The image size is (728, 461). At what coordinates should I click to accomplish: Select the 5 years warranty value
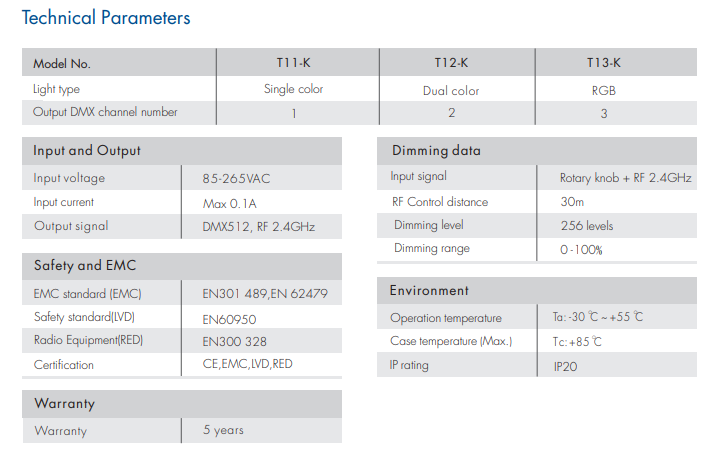[223, 430]
